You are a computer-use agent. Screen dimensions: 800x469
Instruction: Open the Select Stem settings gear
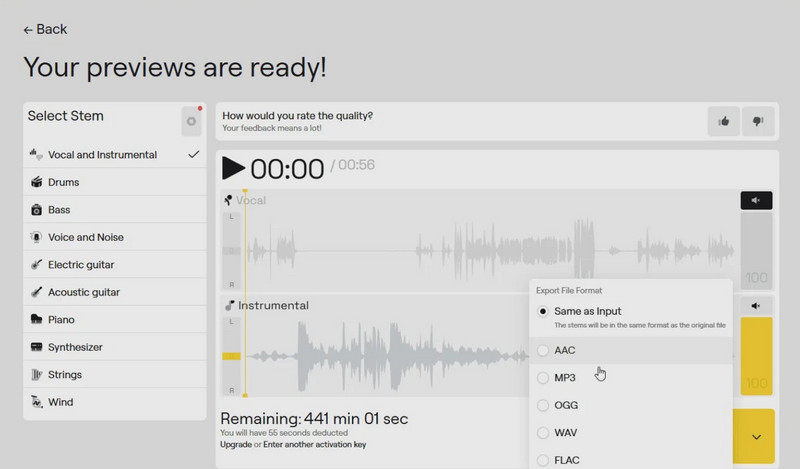pos(191,122)
